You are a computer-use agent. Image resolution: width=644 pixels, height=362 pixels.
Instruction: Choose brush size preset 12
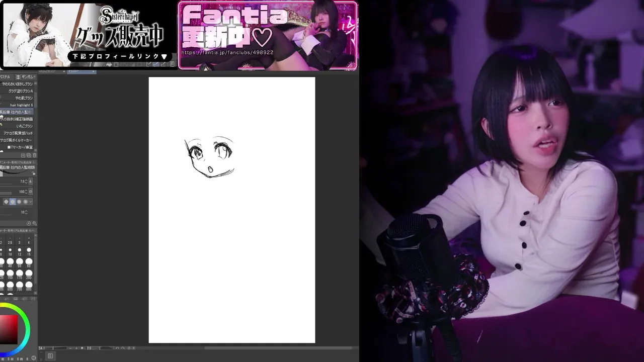tap(19, 251)
